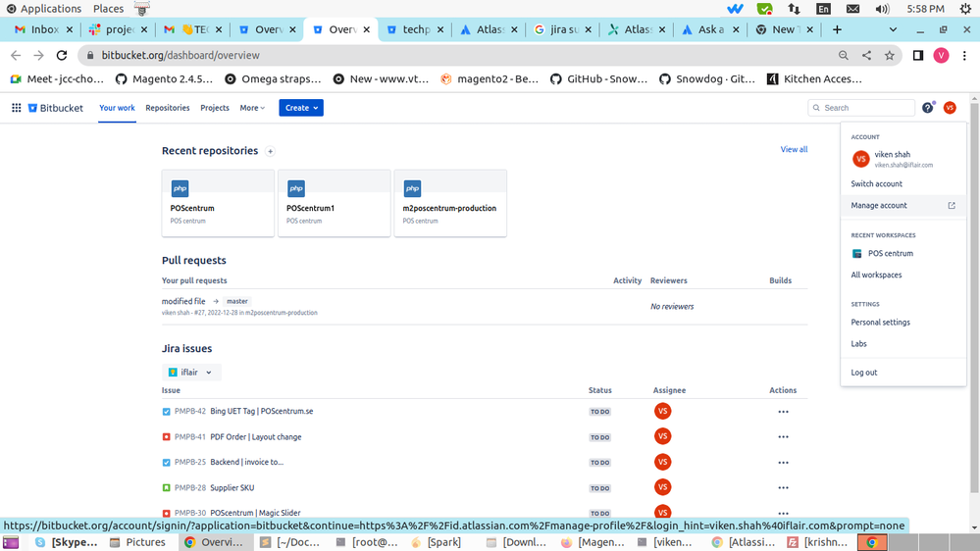
Task: Click the mail icon in system tray
Action: click(x=852, y=9)
